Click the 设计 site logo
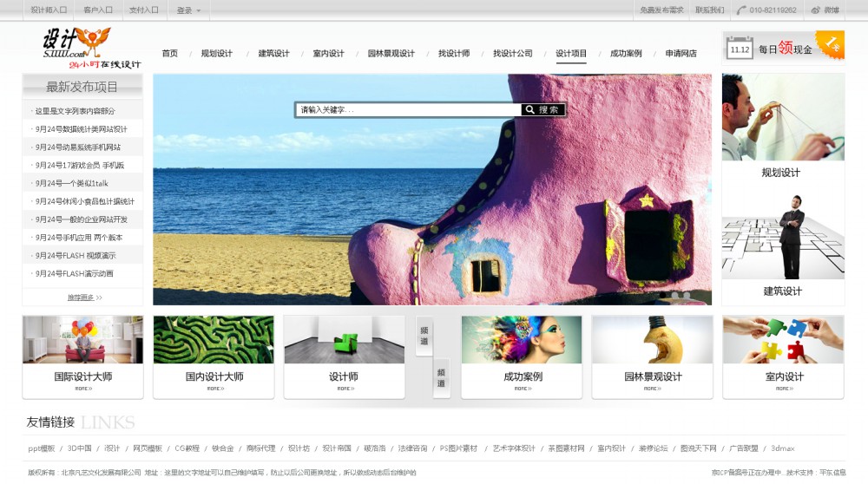Viewport: 868px width, 484px height. point(91,48)
